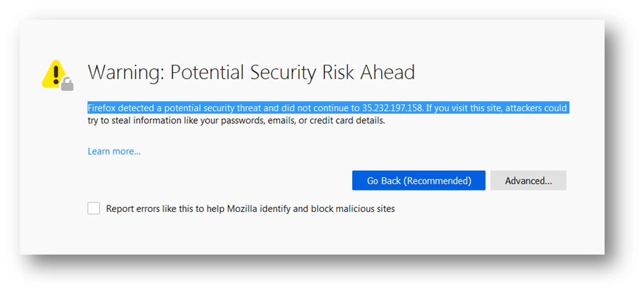Open the Learn more link
The width and height of the screenshot is (644, 294).
[x=114, y=152]
